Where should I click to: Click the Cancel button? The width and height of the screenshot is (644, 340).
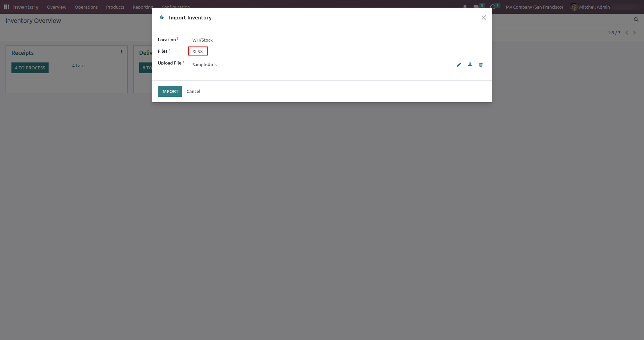click(193, 91)
